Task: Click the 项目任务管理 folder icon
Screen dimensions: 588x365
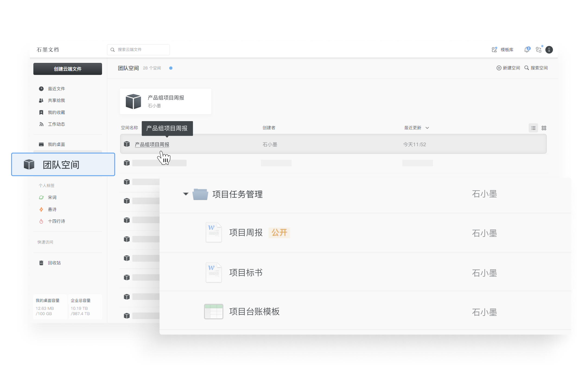Action: [x=200, y=194]
